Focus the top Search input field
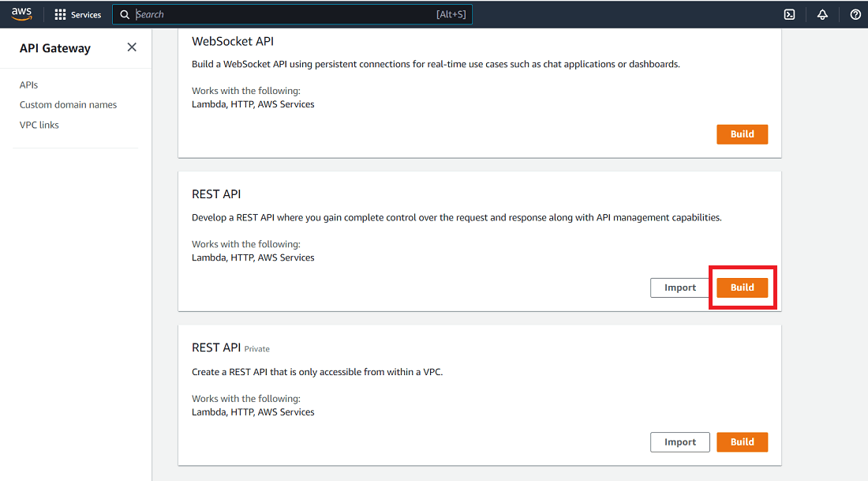 click(292, 14)
